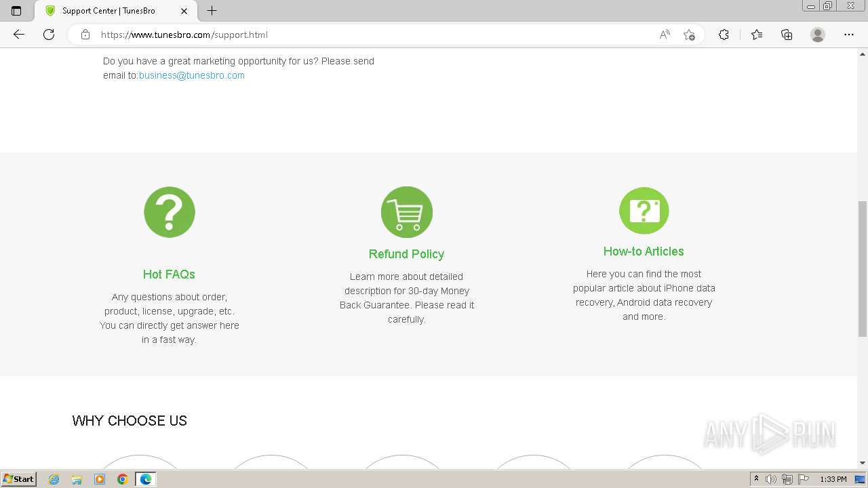The width and height of the screenshot is (868, 488).
Task: Open the Extensions puzzle icon
Action: [724, 35]
